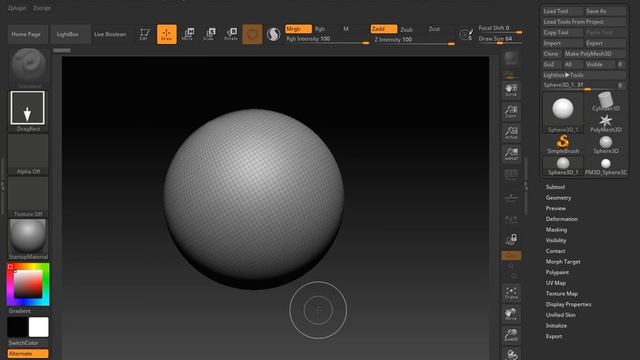The width and height of the screenshot is (640, 360).
Task: Expand the Deformation section
Action: click(x=562, y=219)
